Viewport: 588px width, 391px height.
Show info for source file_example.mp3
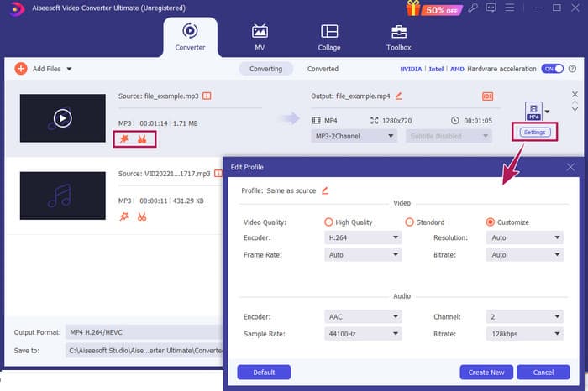point(207,96)
